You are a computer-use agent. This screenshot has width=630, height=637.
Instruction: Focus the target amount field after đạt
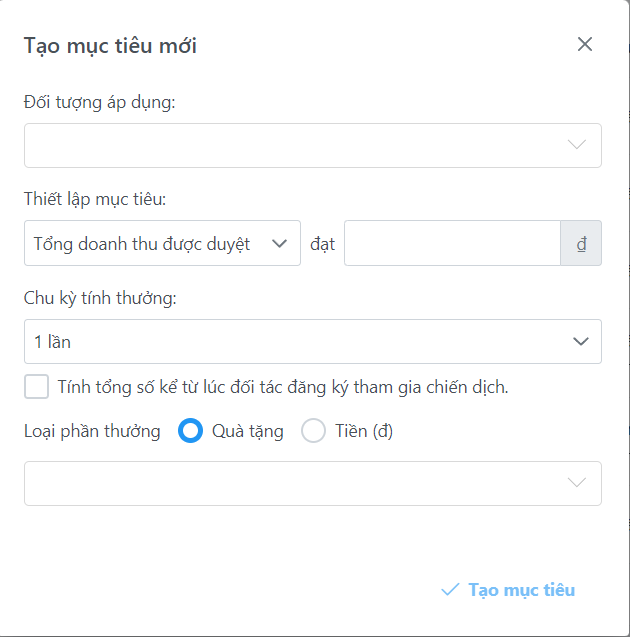click(x=452, y=243)
